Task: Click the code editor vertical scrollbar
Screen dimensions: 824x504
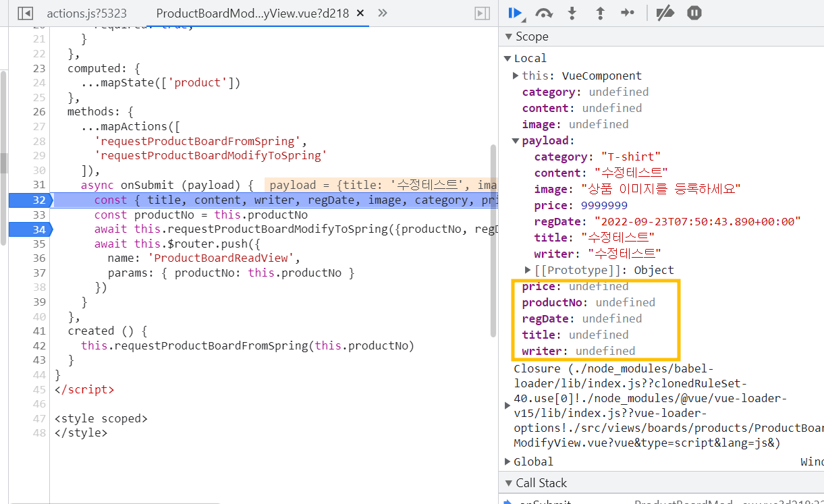Action: tap(493, 240)
